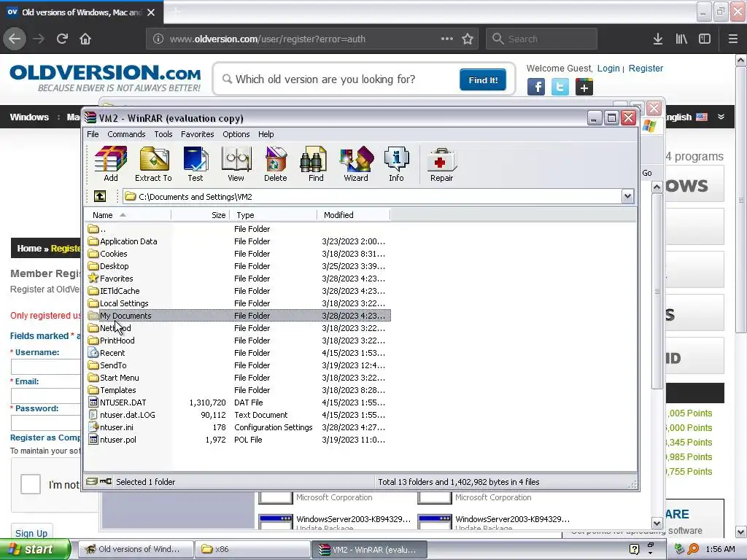Click the black plus share icon
This screenshot has height=560, width=747.
584,87
